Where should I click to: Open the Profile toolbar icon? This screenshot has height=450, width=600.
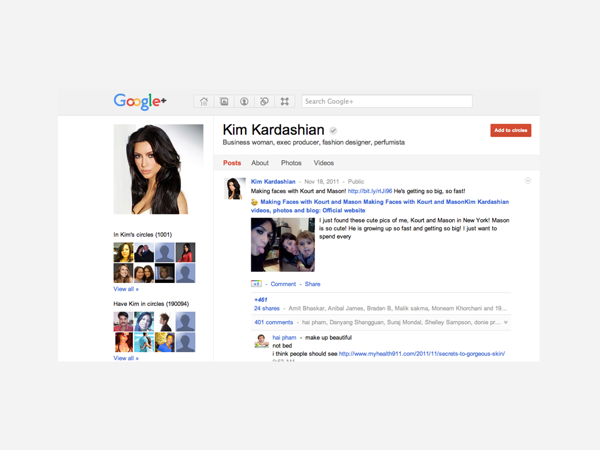[244, 101]
